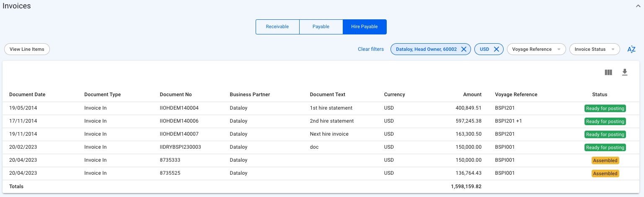Select the invoice row numbered 8735525
This screenshot has width=644, height=197.
tap(170, 173)
